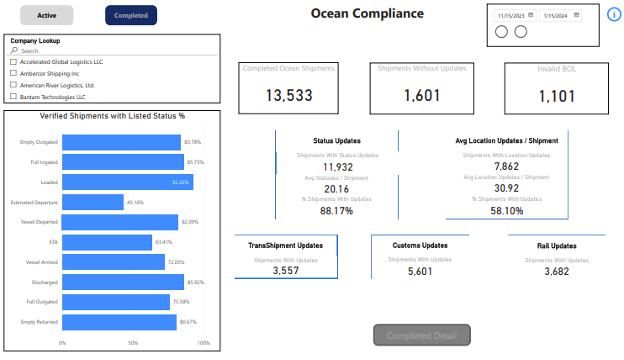Select the Invalid BOL card
Viewport: 624px width, 360px height.
(556, 88)
